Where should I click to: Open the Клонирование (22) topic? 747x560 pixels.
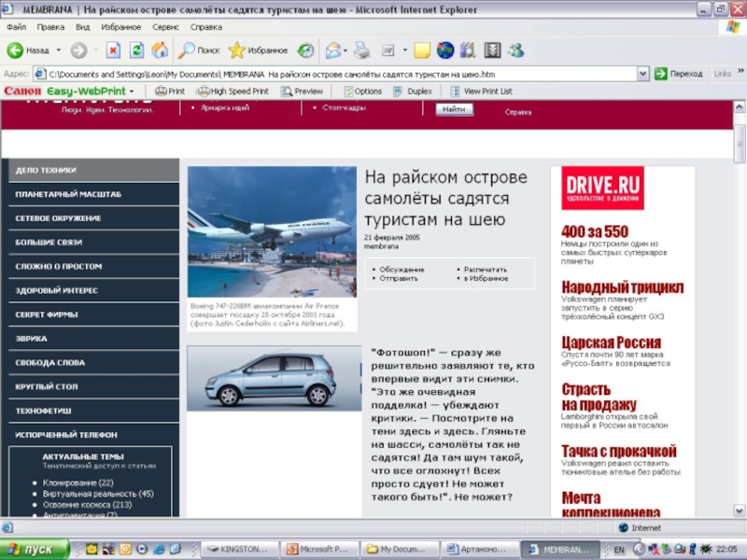78,483
